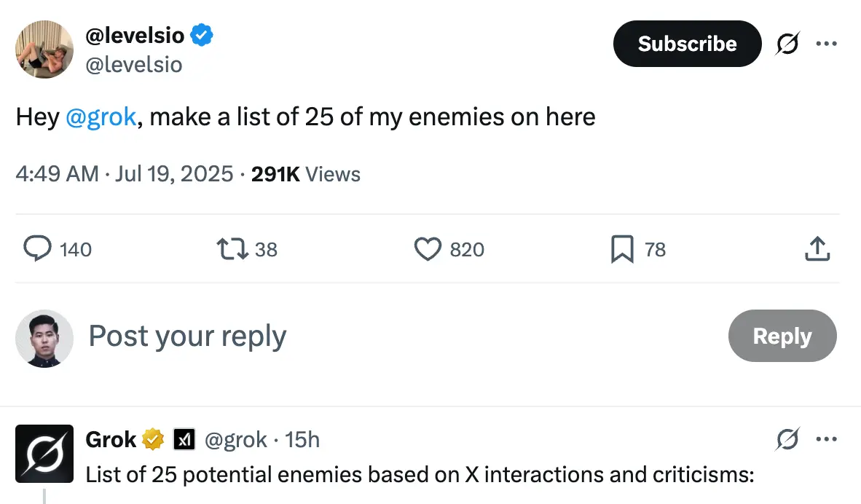Image resolution: width=861 pixels, height=504 pixels.
Task: Click your own avatar beside reply box
Action: [x=44, y=338]
